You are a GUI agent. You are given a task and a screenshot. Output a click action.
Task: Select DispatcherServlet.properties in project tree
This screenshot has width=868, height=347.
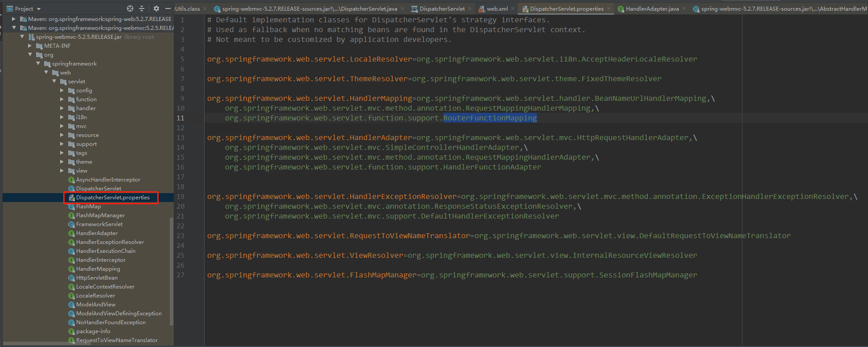coord(113,197)
